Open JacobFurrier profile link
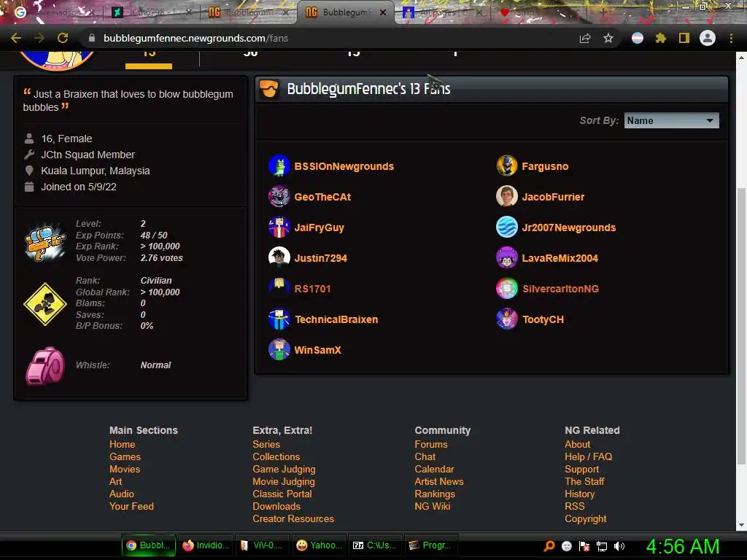Screen dimensions: 747x560 pos(553,197)
